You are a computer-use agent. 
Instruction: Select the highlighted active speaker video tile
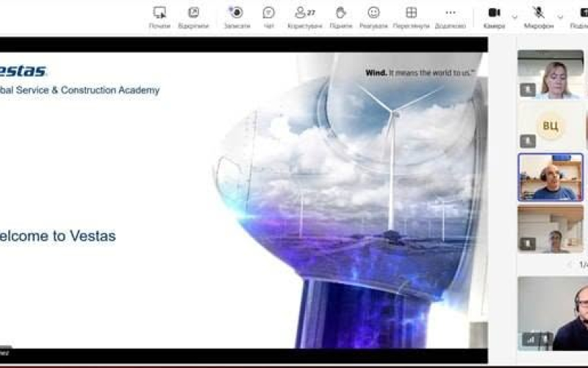(x=550, y=177)
